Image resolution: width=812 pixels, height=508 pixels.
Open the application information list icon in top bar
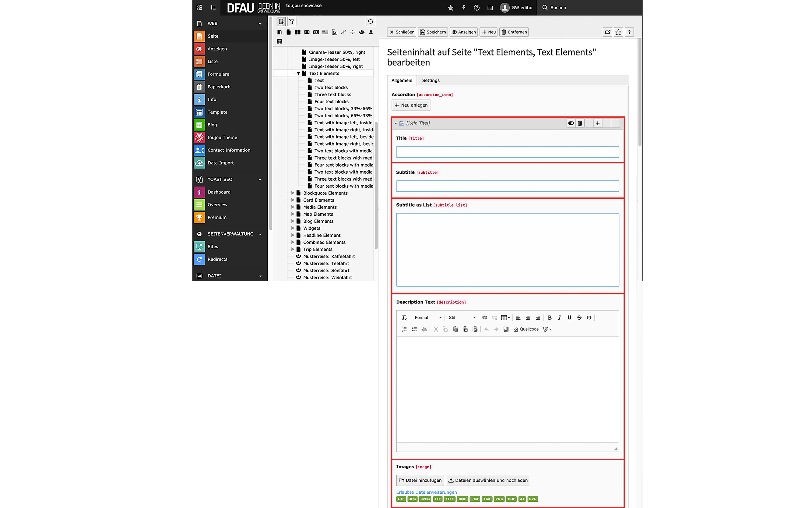490,8
